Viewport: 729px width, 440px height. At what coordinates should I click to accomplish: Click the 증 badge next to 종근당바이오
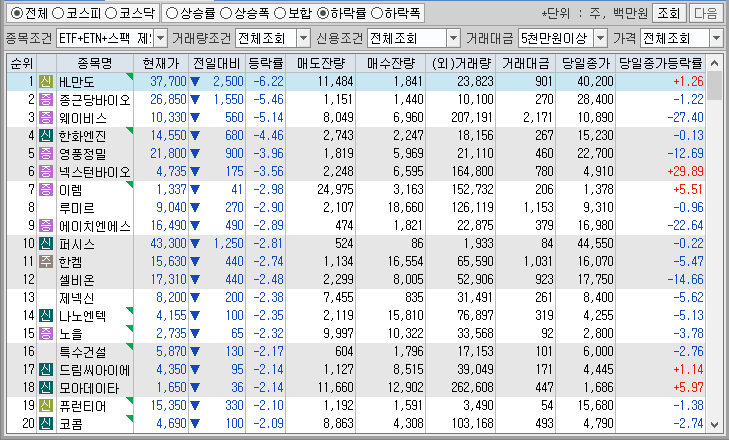pos(46,100)
